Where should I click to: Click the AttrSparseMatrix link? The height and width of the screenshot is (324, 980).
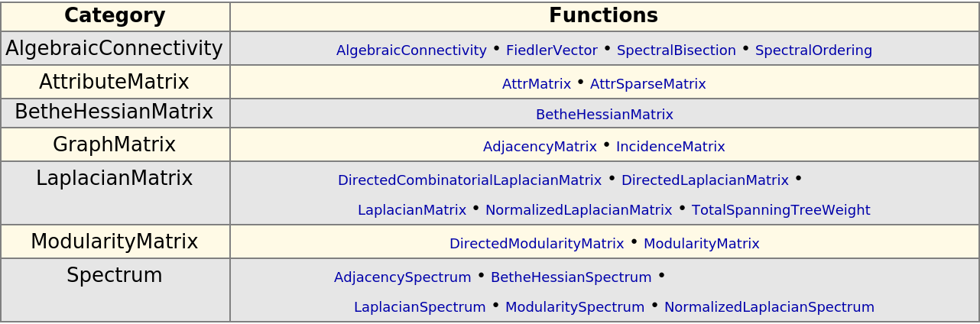pyautogui.click(x=648, y=85)
